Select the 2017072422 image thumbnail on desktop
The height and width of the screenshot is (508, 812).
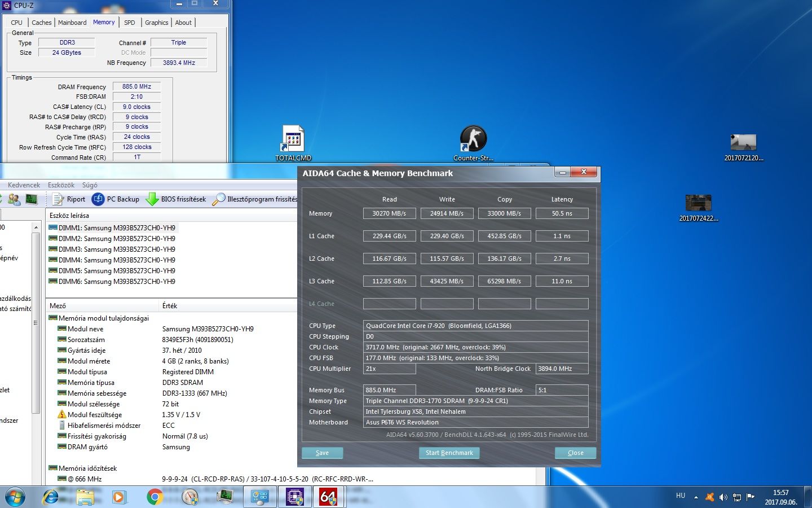[x=699, y=208]
